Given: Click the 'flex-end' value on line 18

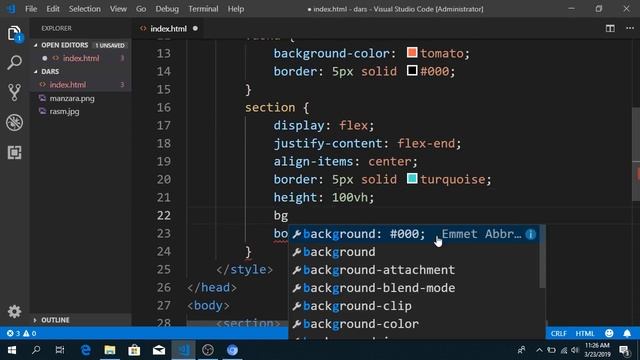Looking at the screenshot, I should point(426,143).
